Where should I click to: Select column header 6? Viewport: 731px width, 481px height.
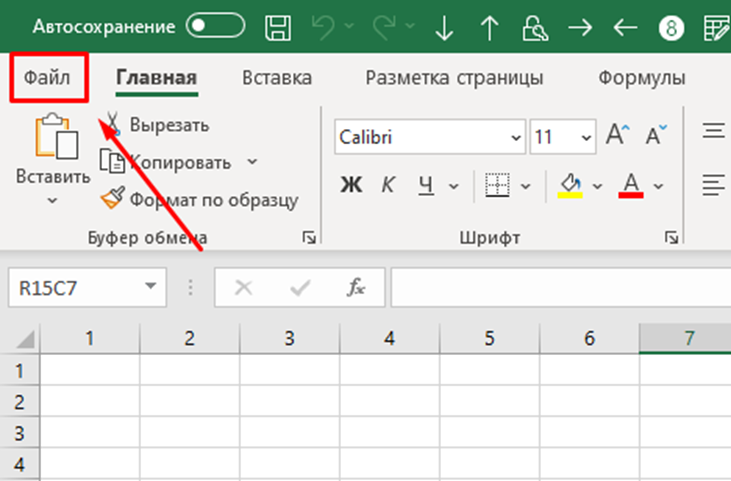click(x=590, y=338)
